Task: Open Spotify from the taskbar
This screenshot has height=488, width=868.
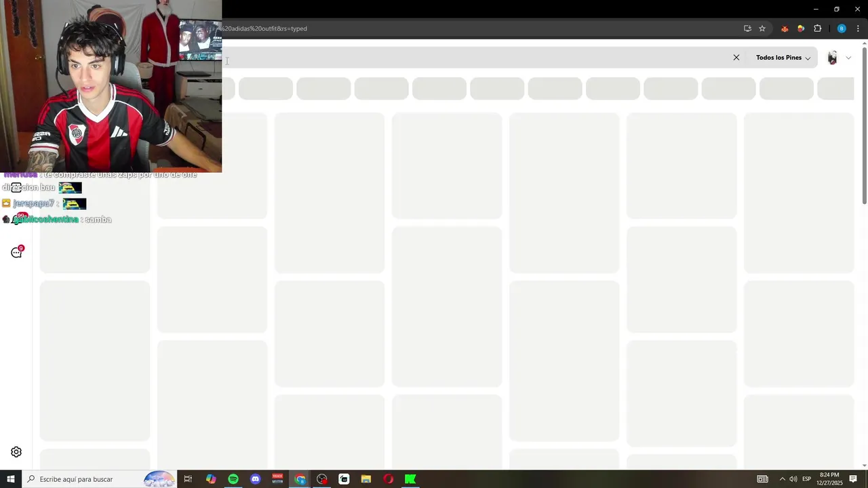Action: pyautogui.click(x=233, y=479)
